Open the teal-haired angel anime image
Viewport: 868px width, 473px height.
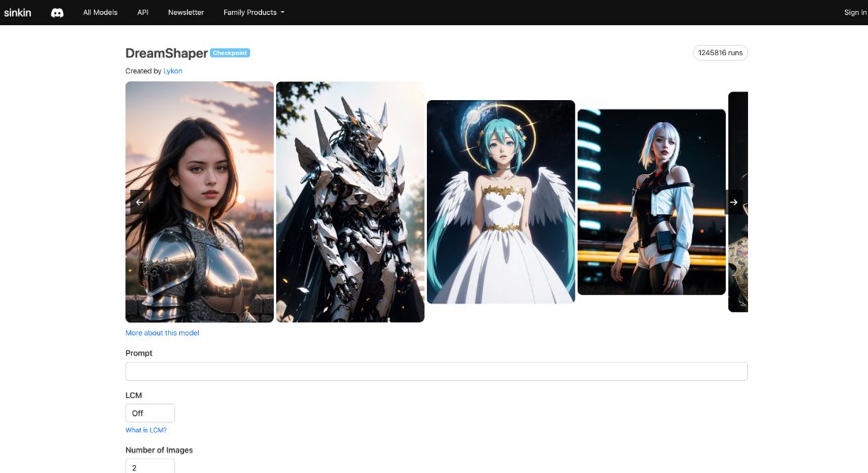[501, 202]
